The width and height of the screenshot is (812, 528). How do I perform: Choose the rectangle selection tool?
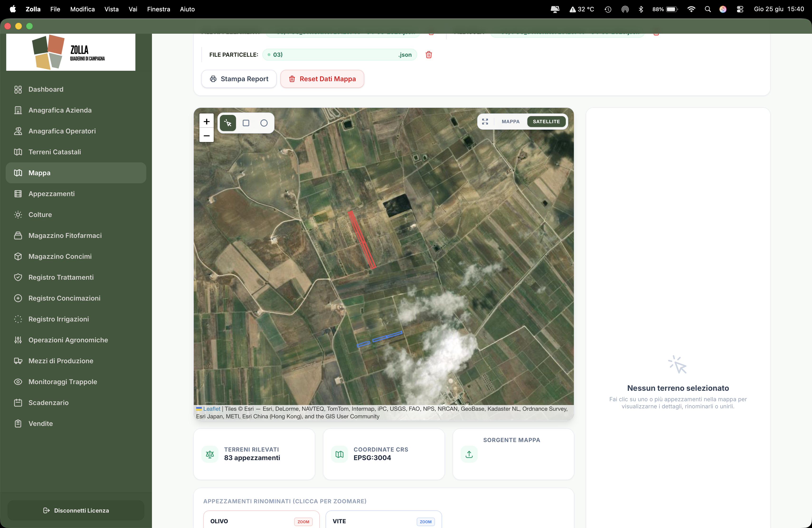[x=246, y=123]
